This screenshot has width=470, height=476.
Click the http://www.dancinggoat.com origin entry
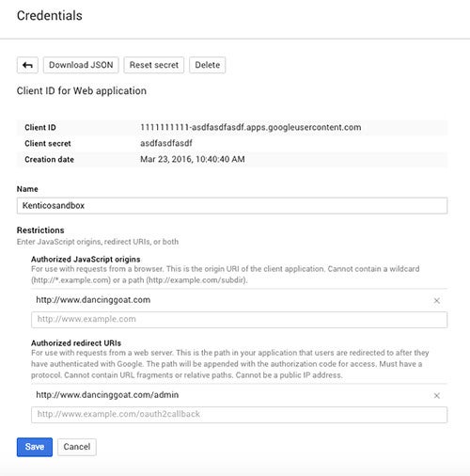click(93, 300)
